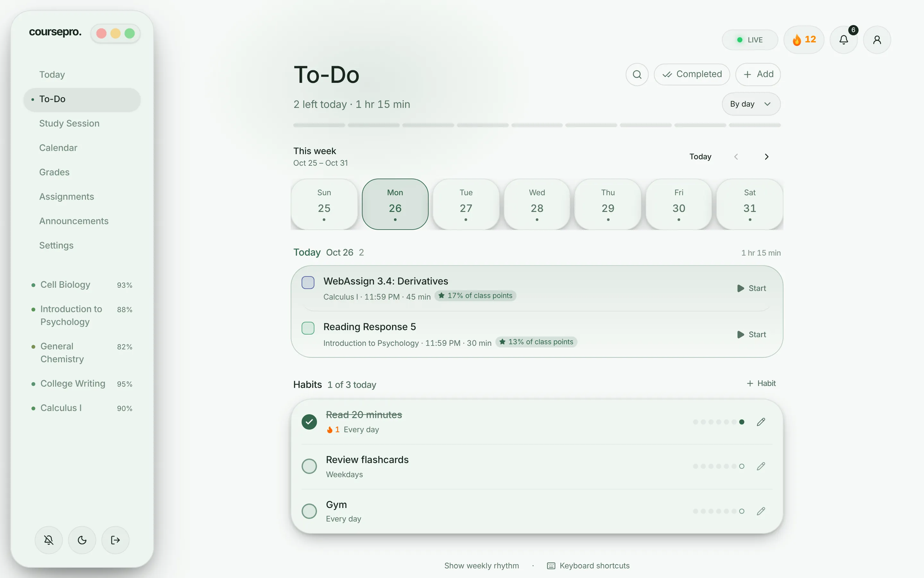924x578 pixels.
Task: Open Study Session in the sidebar
Action: (x=82, y=124)
